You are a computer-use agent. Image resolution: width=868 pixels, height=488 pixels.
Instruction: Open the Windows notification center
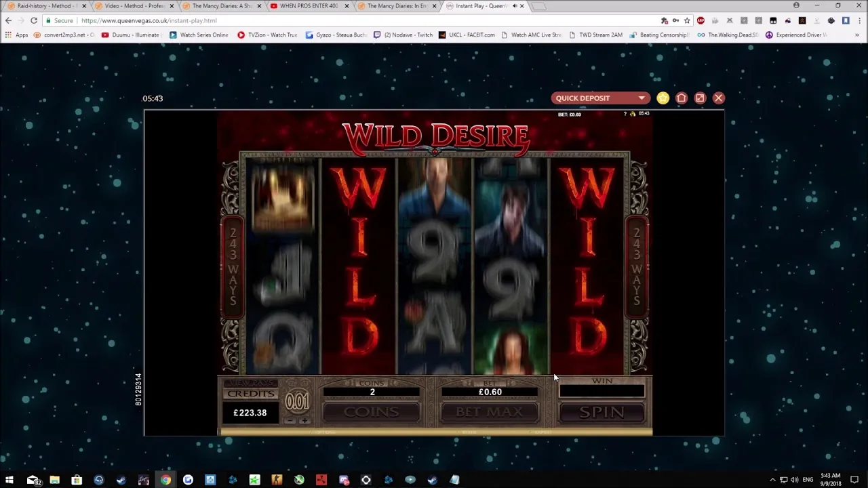coord(854,480)
